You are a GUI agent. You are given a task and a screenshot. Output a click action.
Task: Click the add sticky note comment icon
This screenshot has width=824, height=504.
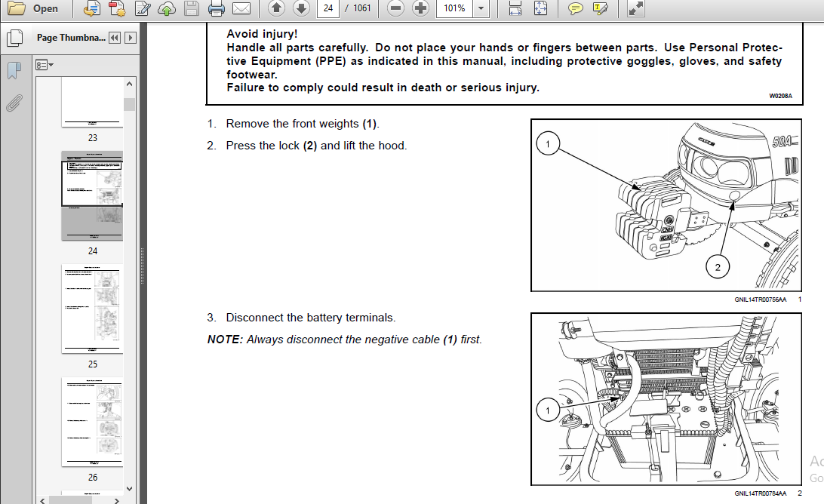point(576,8)
